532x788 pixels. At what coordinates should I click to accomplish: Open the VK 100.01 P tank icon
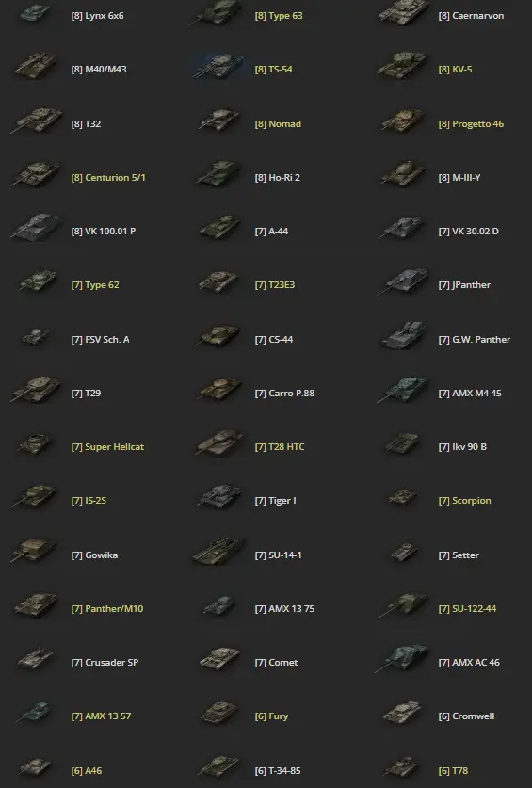pyautogui.click(x=36, y=228)
